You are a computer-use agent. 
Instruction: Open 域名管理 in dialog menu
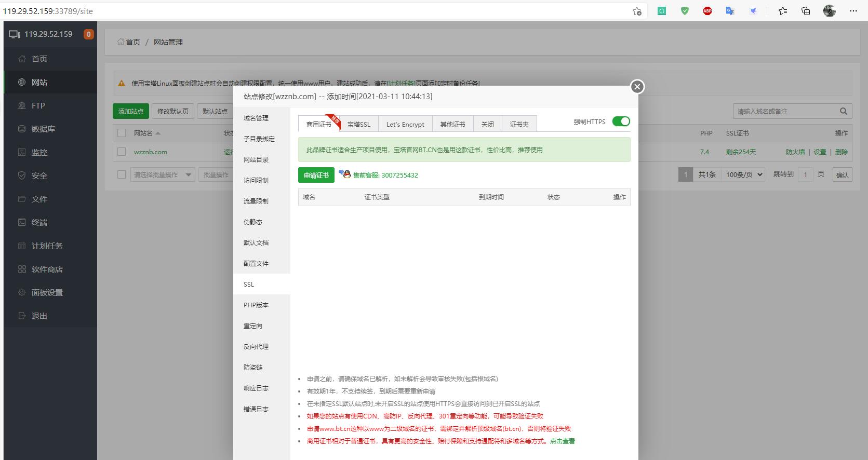coord(262,118)
